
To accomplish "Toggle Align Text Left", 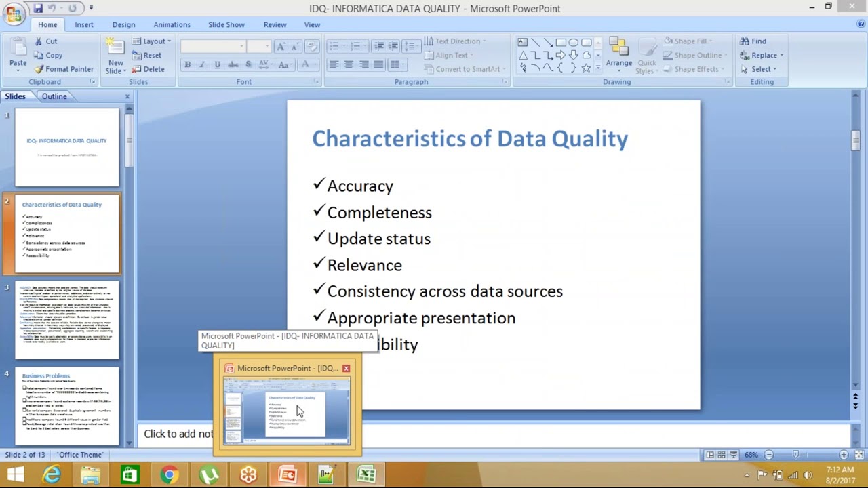I will point(334,64).
